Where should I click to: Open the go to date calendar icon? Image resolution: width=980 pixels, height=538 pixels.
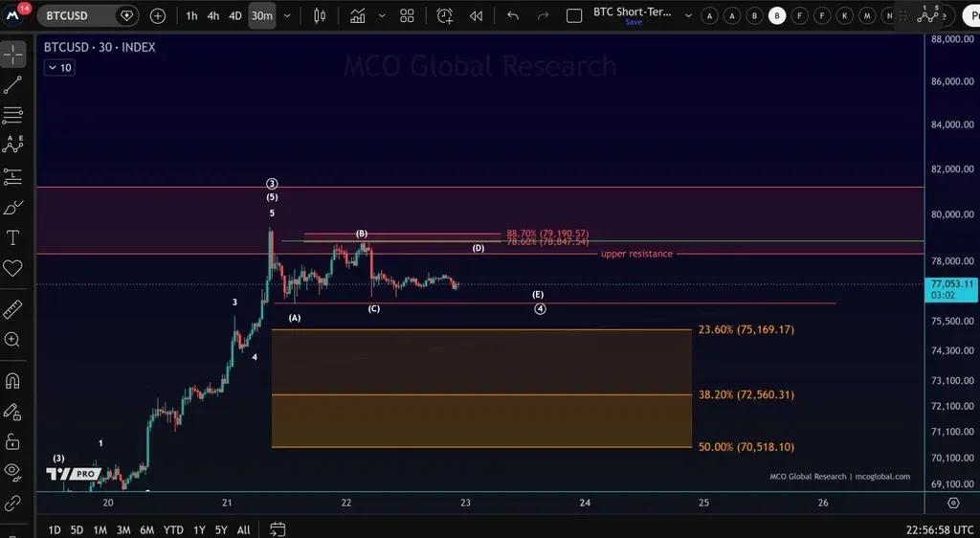tap(278, 529)
